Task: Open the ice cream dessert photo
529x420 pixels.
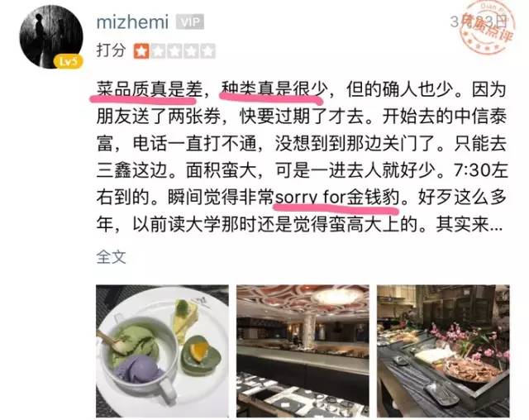Action: pyautogui.click(x=162, y=351)
